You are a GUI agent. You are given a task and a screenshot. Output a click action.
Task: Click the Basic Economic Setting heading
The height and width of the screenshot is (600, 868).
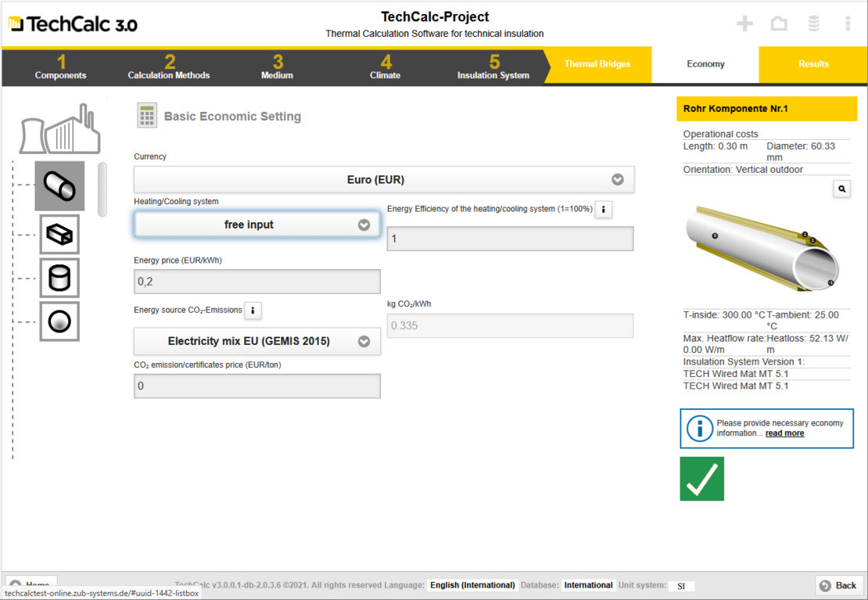click(232, 117)
